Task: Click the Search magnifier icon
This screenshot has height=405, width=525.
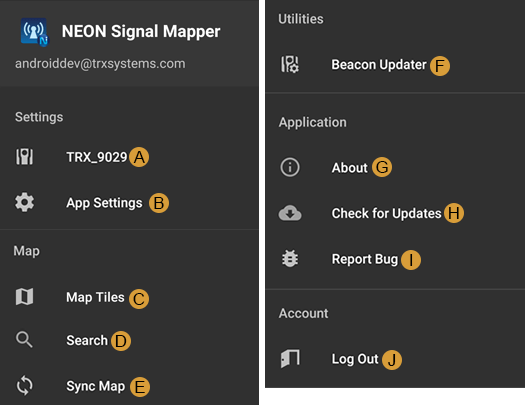Action: (x=24, y=340)
